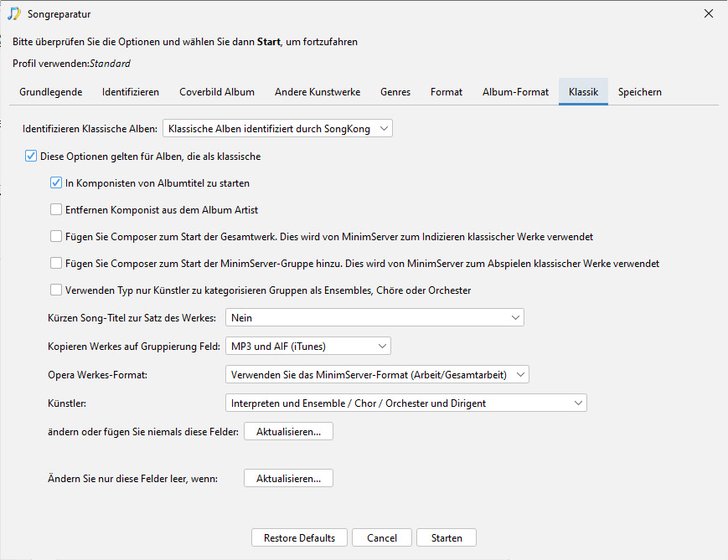728x560 pixels.
Task: Select the Genres tab
Action: (x=395, y=92)
